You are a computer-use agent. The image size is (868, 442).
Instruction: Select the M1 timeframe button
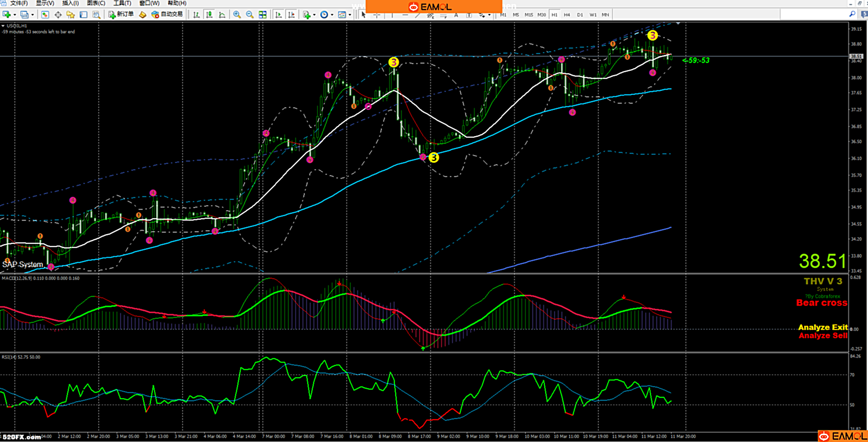[x=503, y=15]
